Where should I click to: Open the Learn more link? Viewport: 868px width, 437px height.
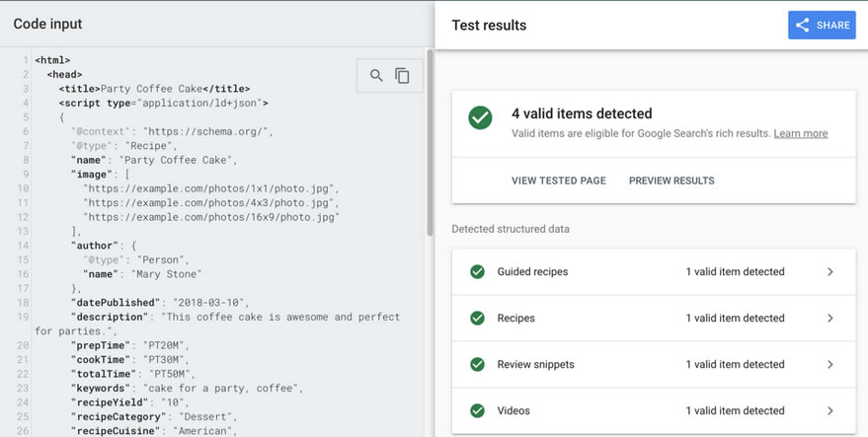[800, 133]
